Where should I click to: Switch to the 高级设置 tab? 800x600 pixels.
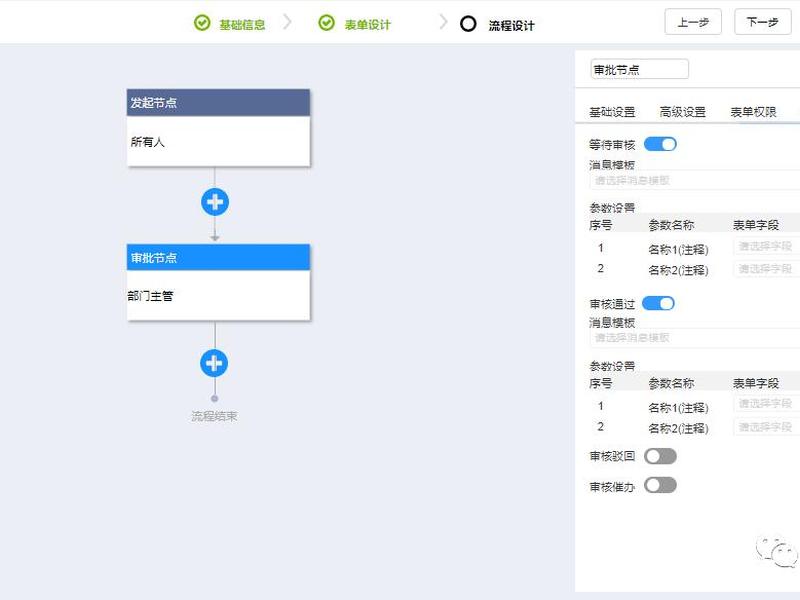tap(683, 112)
